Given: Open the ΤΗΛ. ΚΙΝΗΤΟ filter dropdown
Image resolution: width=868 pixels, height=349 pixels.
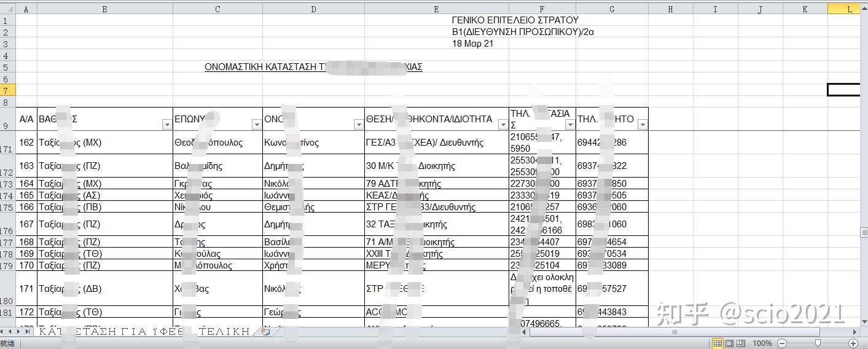Looking at the screenshot, I should point(642,125).
